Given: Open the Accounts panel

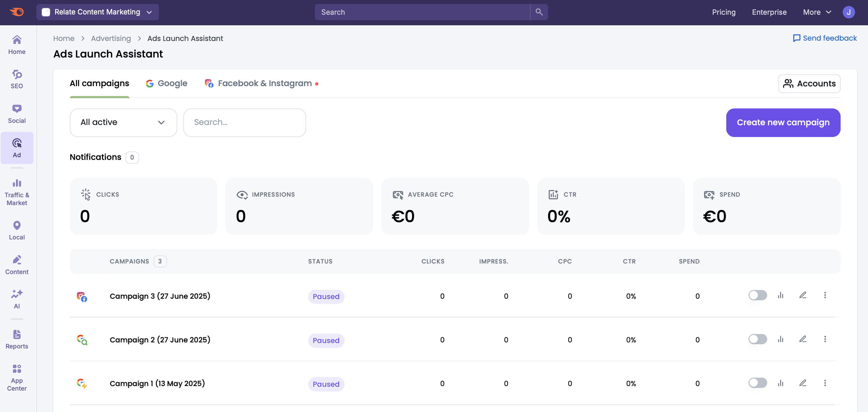Looking at the screenshot, I should tap(809, 84).
